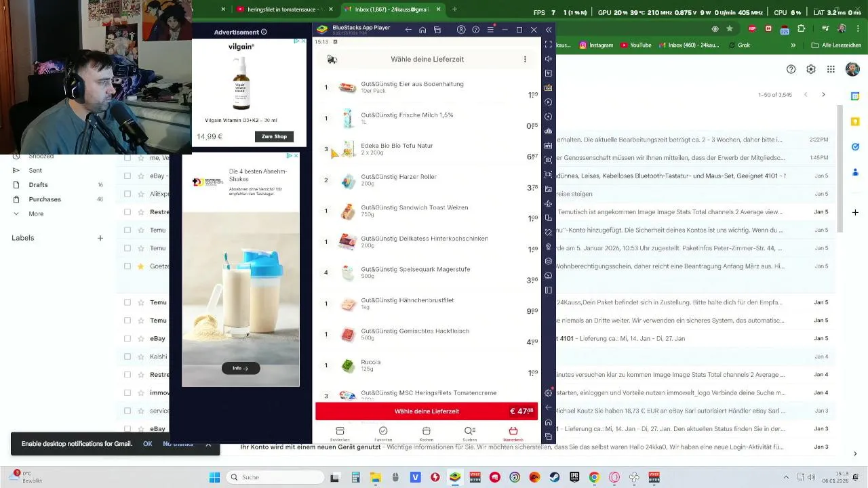Click Chrome bookmark star in address bar

click(x=730, y=28)
